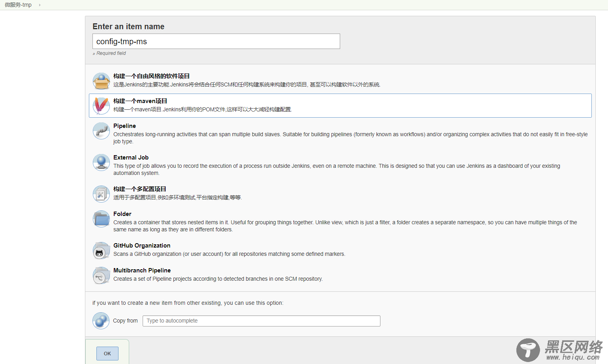Click the Pipeline pipe icon
This screenshot has width=608, height=364.
click(101, 131)
